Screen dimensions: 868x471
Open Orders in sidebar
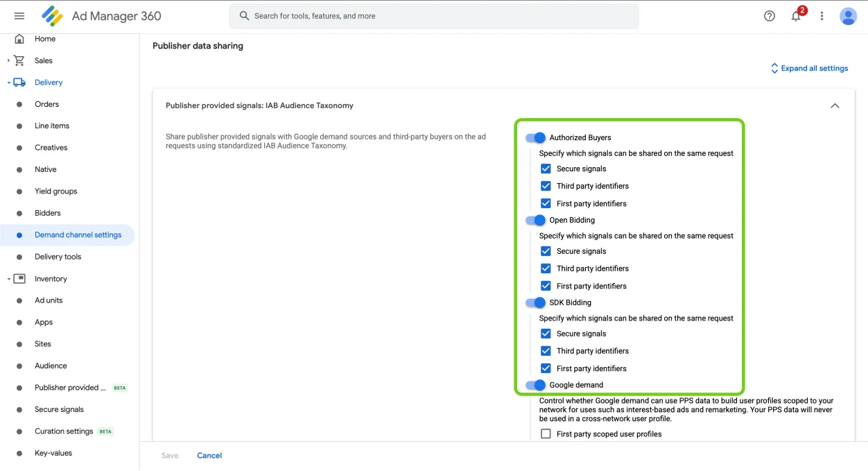pyautogui.click(x=47, y=104)
